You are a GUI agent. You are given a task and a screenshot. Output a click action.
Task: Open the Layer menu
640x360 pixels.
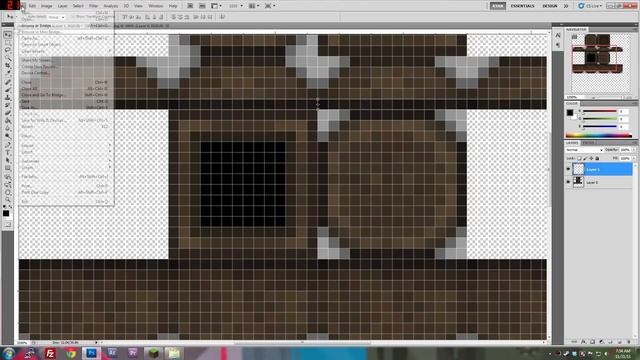click(62, 6)
